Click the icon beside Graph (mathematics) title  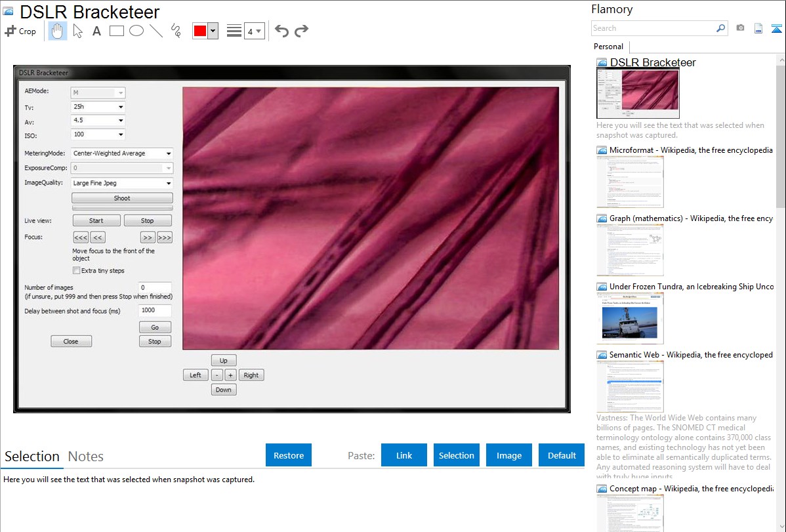[x=602, y=218]
